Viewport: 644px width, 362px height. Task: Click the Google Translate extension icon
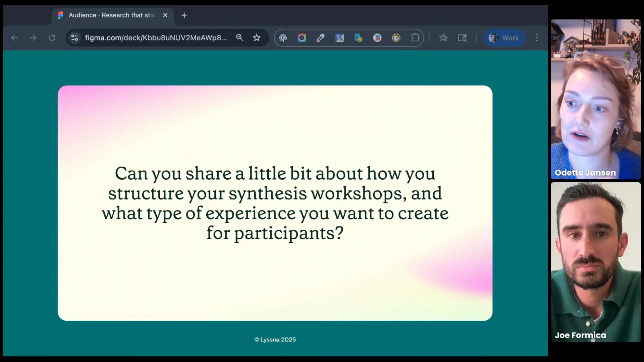point(339,38)
